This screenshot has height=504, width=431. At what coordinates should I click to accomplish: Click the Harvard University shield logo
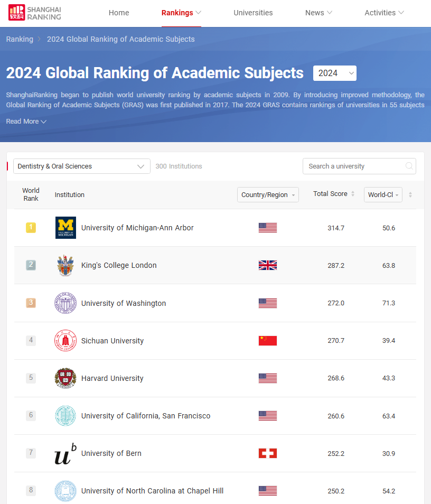(x=65, y=378)
